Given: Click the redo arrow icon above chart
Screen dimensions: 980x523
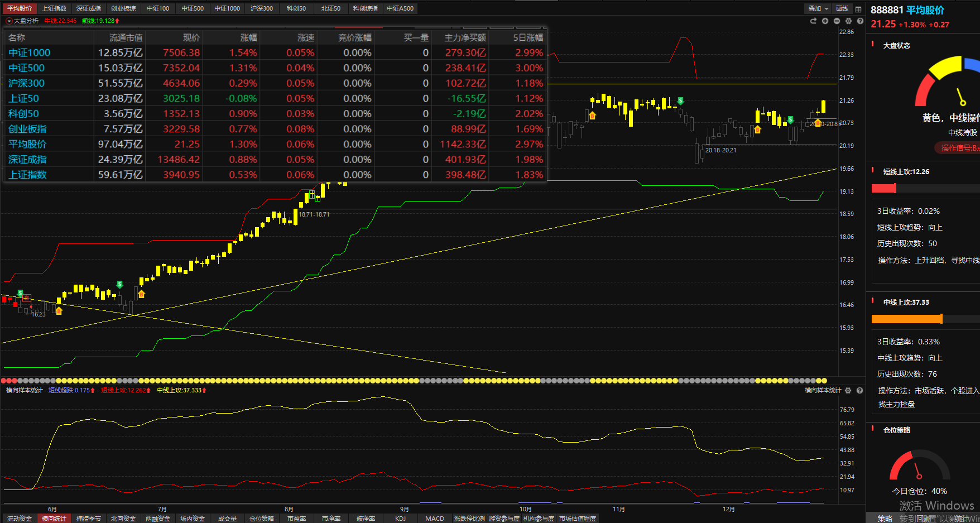Looking at the screenshot, I should coord(813,21).
